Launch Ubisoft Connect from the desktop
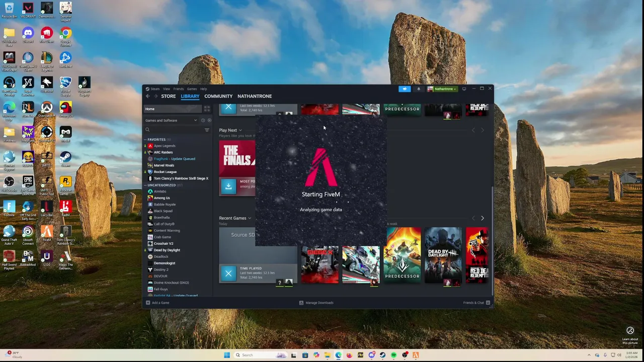Viewport: 644px width, 362px height. pos(28,233)
